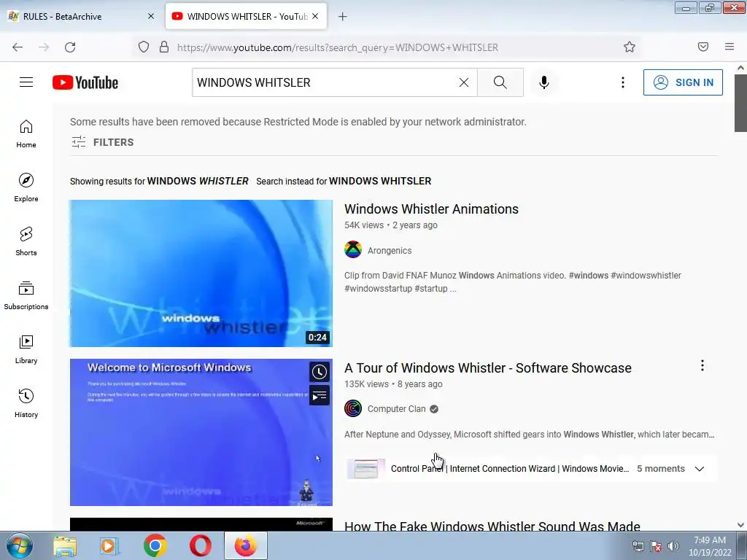Visit the Arongenics channel avatar

[x=353, y=250]
